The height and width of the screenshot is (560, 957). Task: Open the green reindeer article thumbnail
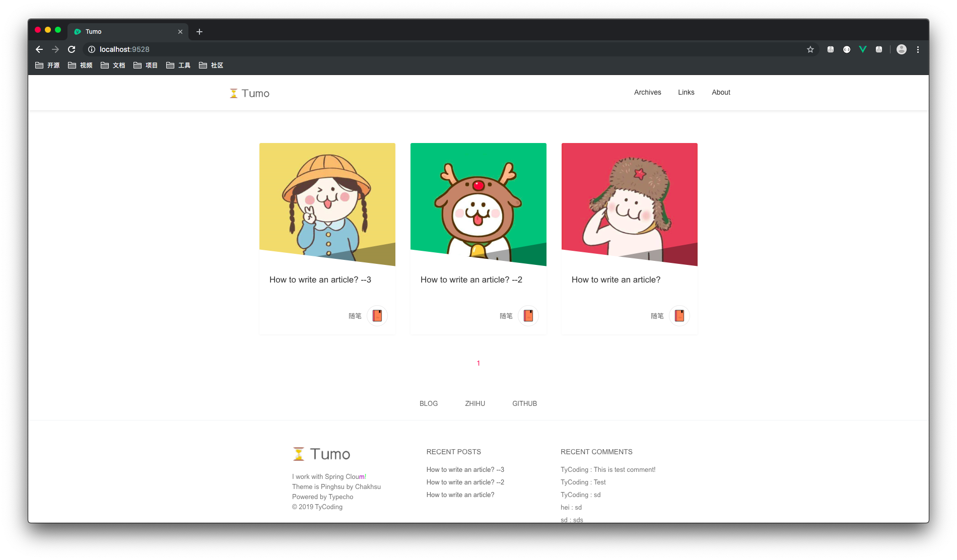point(478,204)
